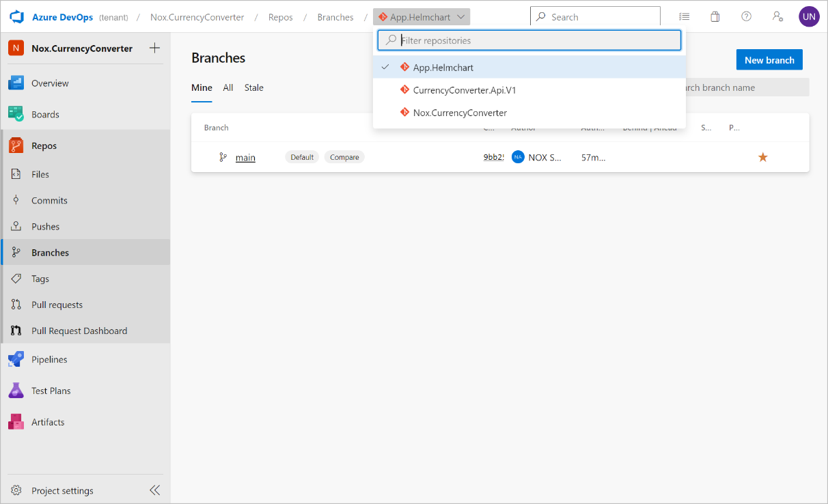
Task: Click the NOX author avatar on main
Action: pyautogui.click(x=518, y=157)
